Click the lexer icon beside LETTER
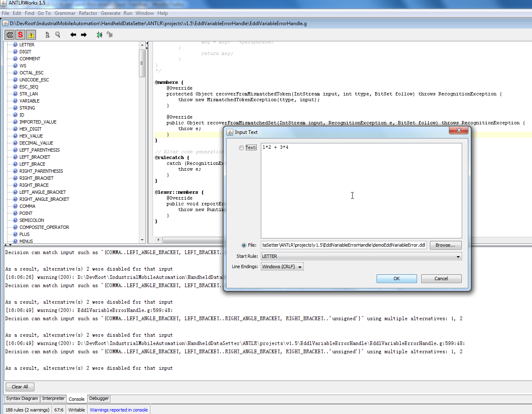This screenshot has width=532, height=414. click(x=15, y=45)
